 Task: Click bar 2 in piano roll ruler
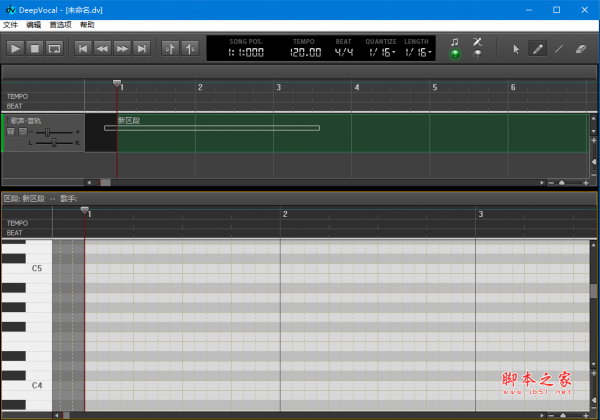point(285,214)
